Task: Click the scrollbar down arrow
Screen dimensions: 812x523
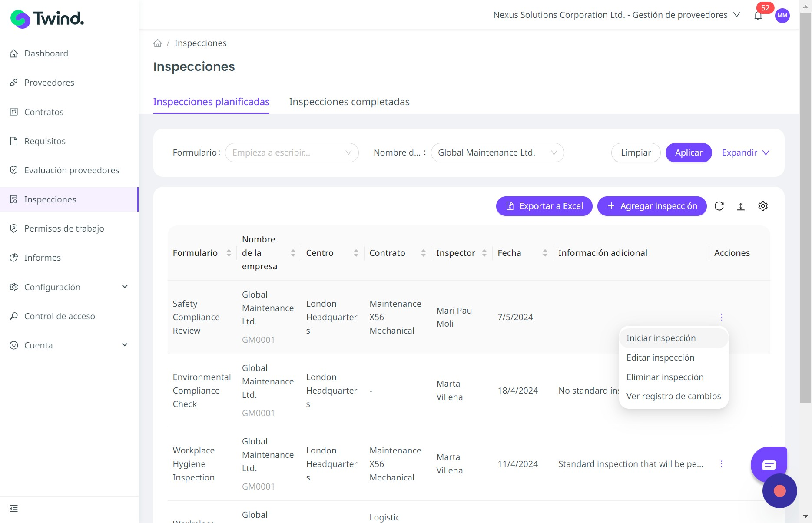Action: point(805,516)
